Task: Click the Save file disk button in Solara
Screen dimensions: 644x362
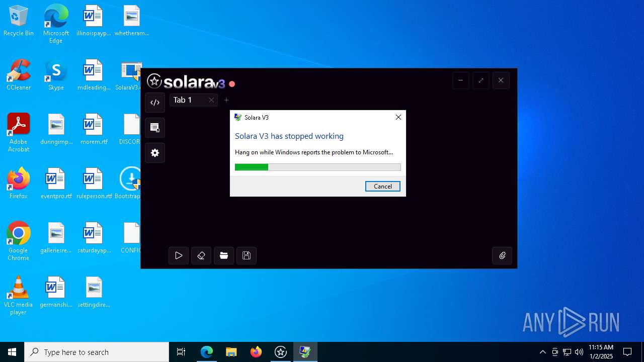Action: coord(247,256)
